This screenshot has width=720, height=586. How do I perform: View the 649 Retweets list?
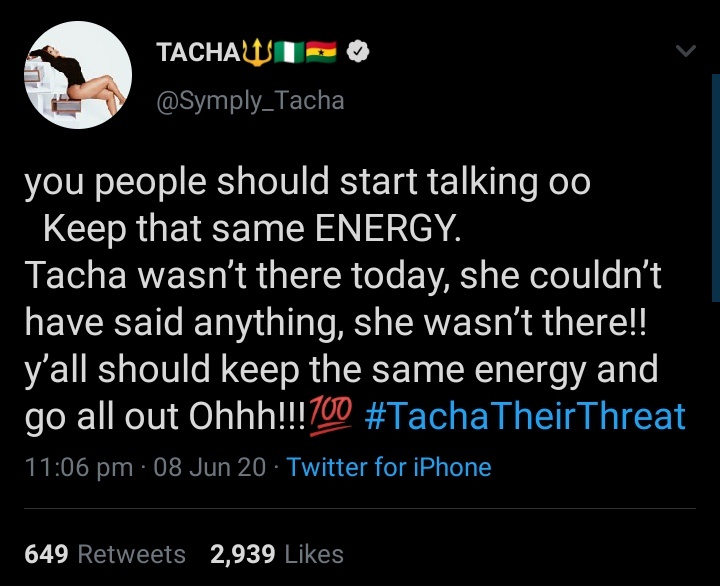click(x=105, y=554)
